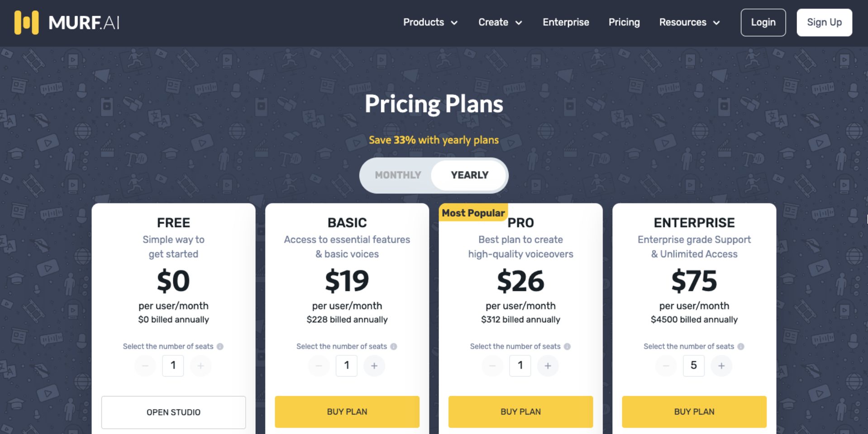Increase Pro plan seats with plus icon
868x434 pixels.
click(x=548, y=366)
